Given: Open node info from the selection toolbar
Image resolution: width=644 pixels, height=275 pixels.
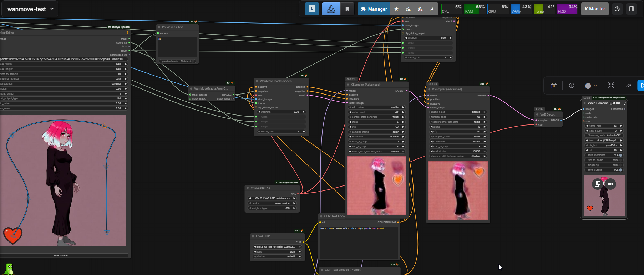Looking at the screenshot, I should coord(572,86).
